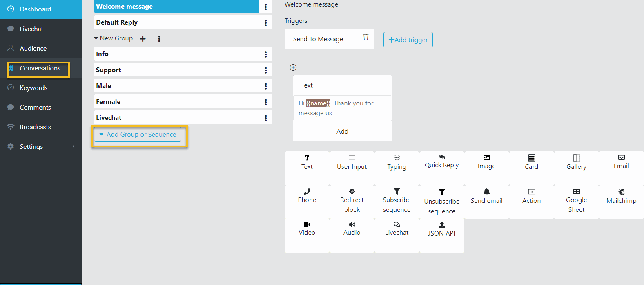The height and width of the screenshot is (285, 644).
Task: Open options menu for Default Reply
Action: click(266, 23)
